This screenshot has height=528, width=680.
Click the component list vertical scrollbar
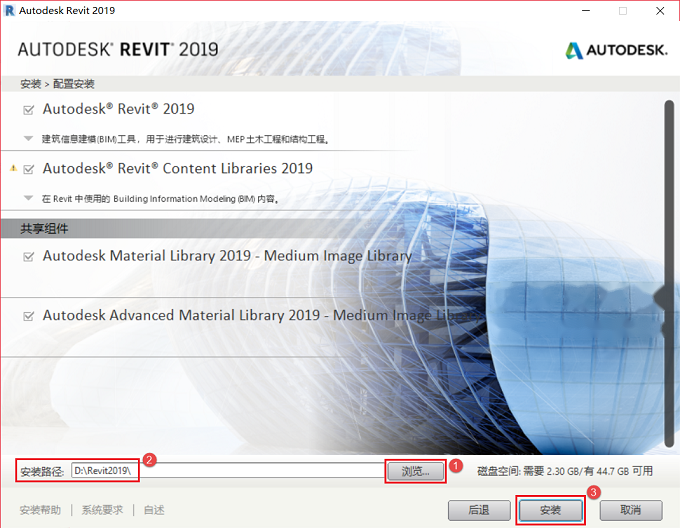(x=669, y=273)
